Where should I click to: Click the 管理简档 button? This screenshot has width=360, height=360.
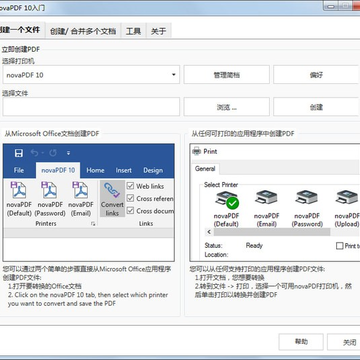227,75
